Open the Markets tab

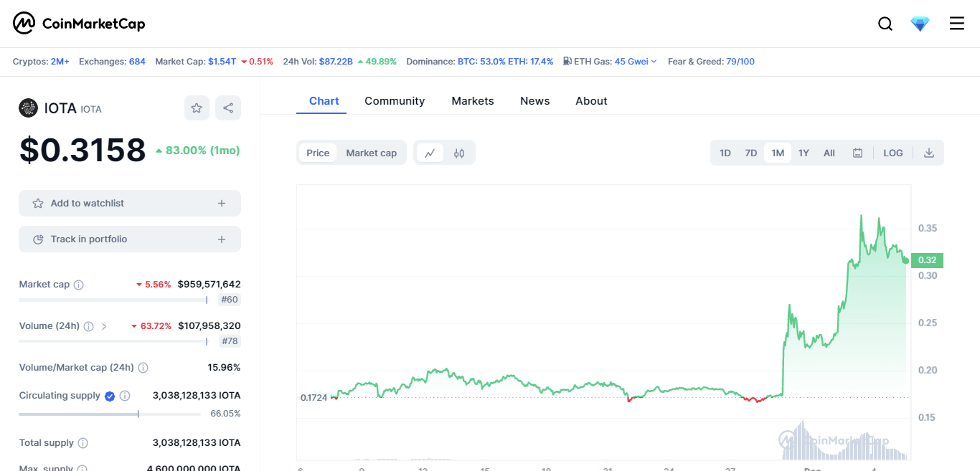click(473, 101)
